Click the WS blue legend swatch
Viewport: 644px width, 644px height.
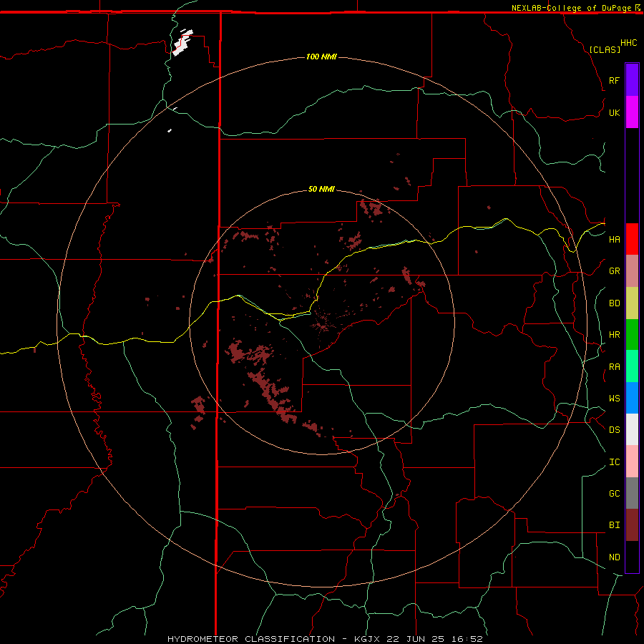point(632,398)
